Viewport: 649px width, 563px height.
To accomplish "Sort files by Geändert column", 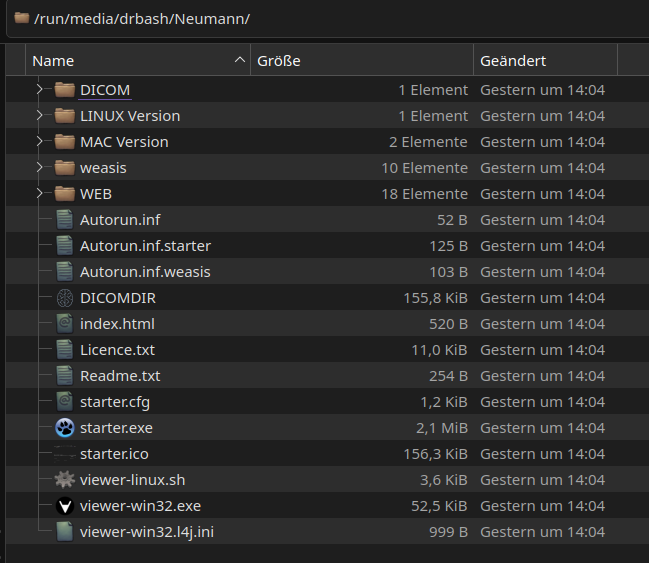I will (545, 61).
